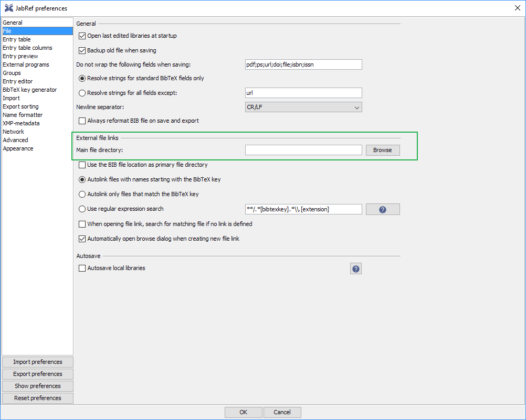Click the resolve-strings exception field containing url
Viewport: 526px width, 420px height.
click(x=303, y=93)
